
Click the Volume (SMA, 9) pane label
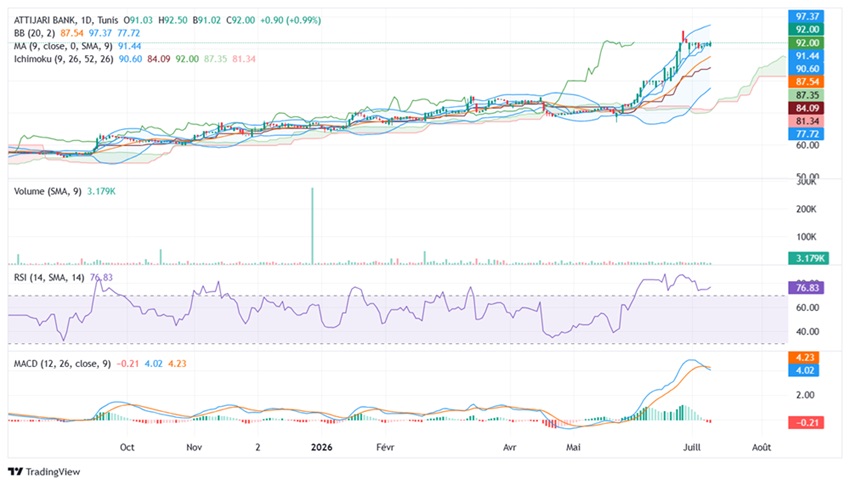coord(48,191)
